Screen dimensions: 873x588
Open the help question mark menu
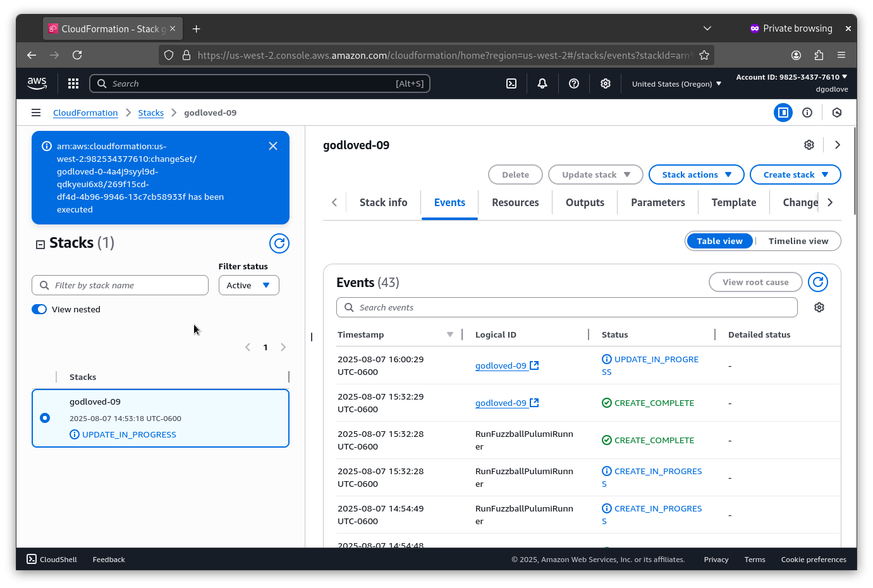574,83
